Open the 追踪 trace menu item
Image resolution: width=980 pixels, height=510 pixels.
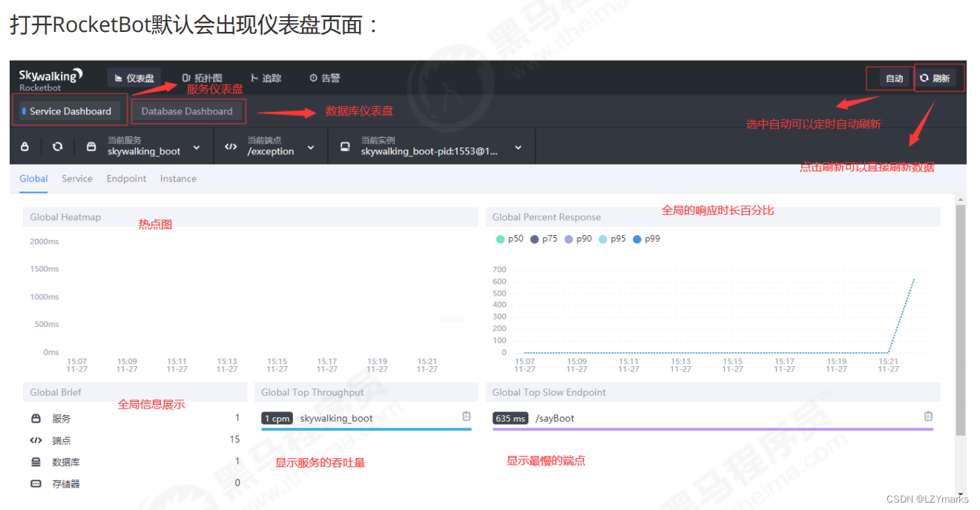266,78
